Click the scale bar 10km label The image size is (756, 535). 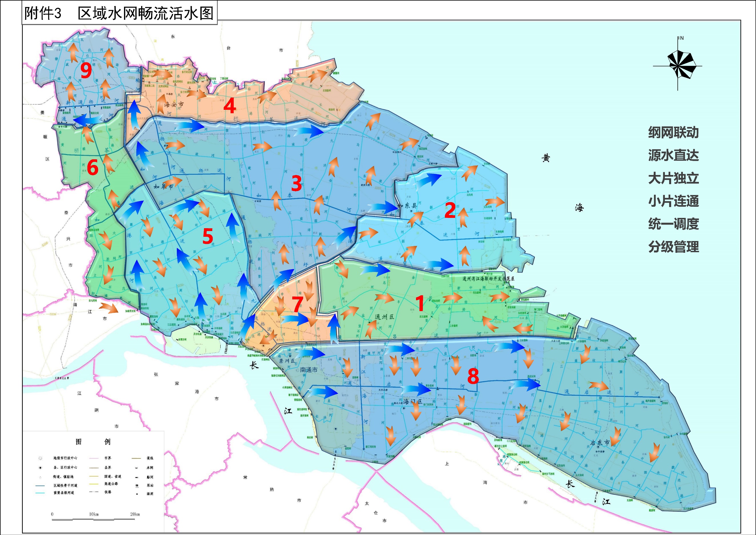click(93, 514)
